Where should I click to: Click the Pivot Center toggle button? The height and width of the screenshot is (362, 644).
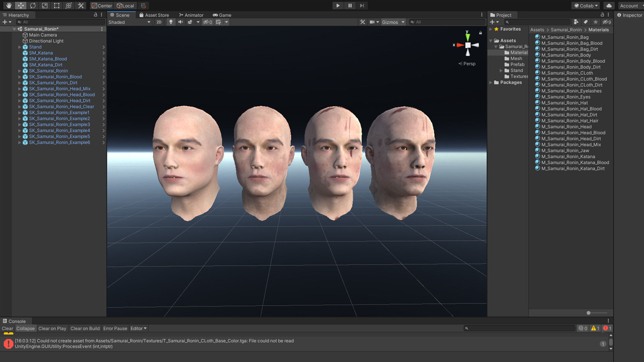coord(102,5)
